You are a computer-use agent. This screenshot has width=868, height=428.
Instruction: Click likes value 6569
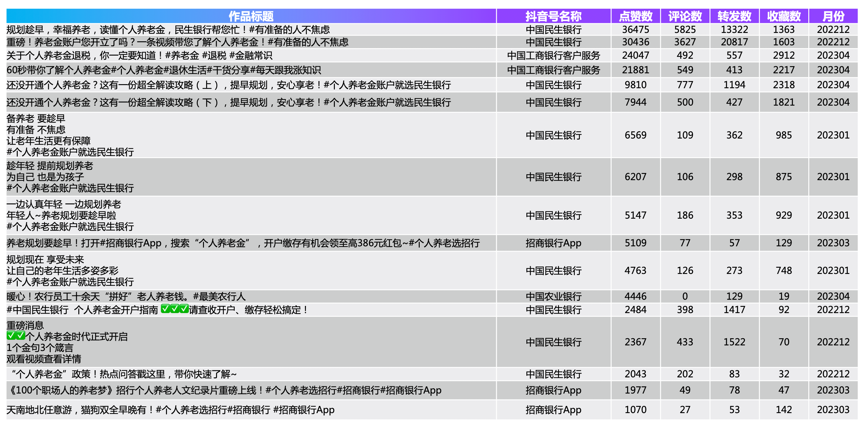click(x=635, y=135)
